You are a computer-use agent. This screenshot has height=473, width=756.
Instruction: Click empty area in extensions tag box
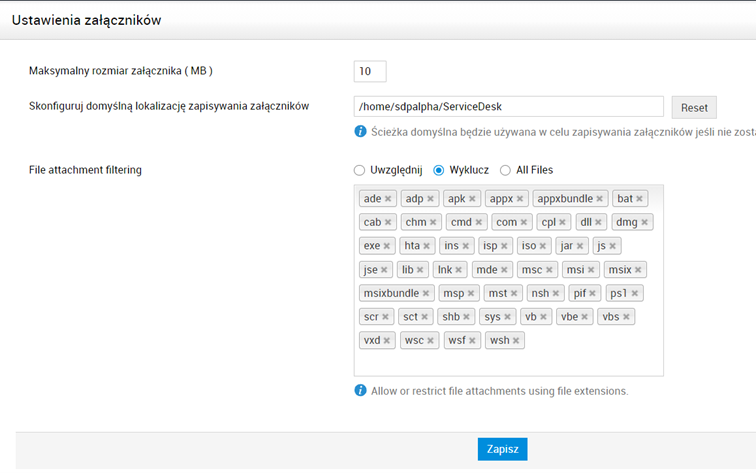(x=600, y=360)
